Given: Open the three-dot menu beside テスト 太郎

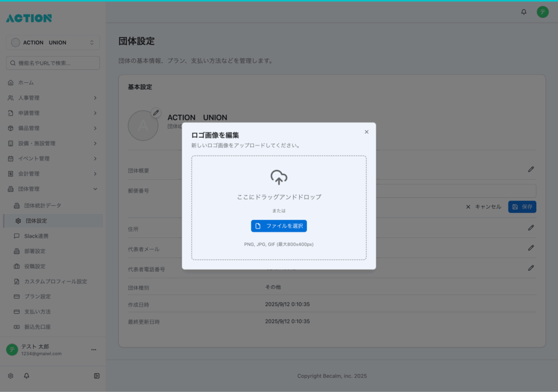Looking at the screenshot, I should (93, 350).
